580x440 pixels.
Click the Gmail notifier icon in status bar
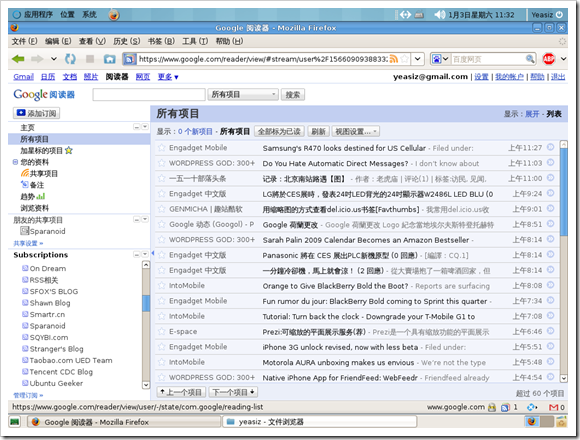tap(554, 407)
